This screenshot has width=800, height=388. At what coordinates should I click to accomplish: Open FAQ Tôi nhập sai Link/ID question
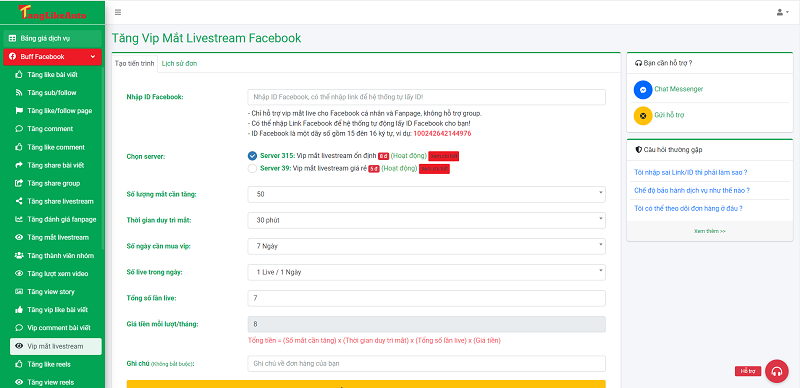[691, 172]
